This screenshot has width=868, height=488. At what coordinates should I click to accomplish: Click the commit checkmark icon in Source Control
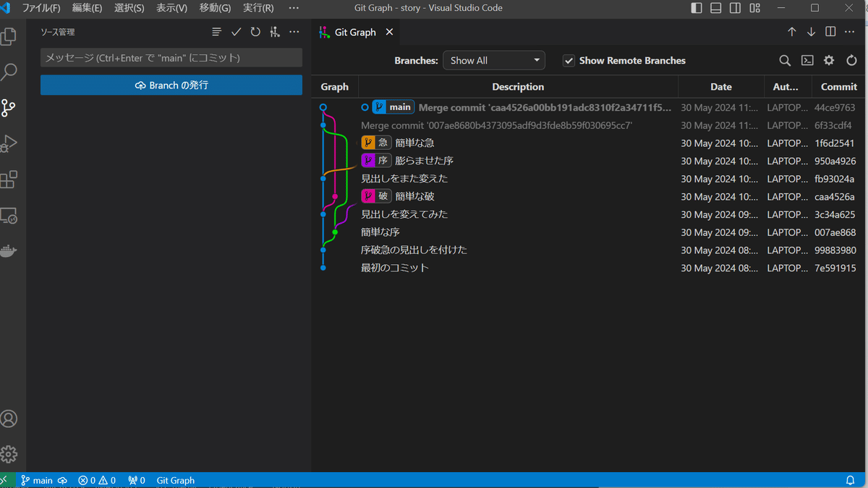click(236, 32)
